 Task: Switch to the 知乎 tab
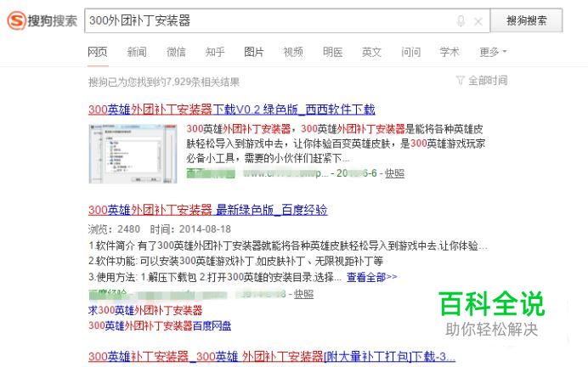215,52
